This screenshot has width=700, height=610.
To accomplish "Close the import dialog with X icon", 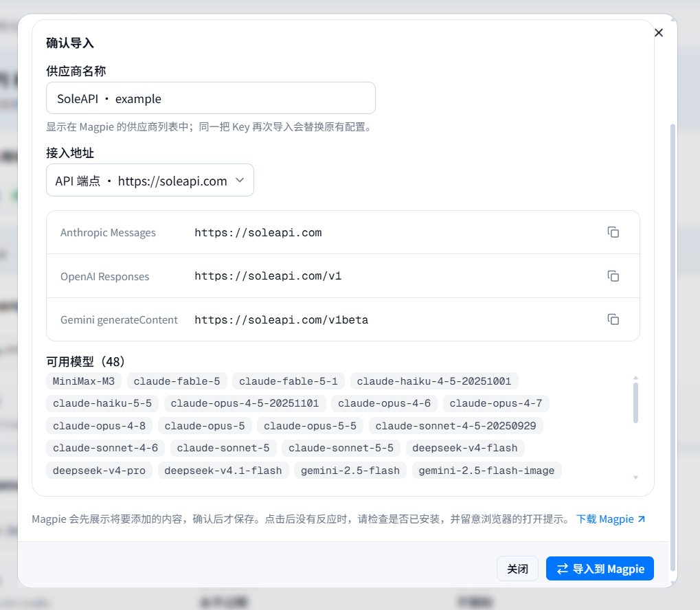I will click(x=659, y=32).
